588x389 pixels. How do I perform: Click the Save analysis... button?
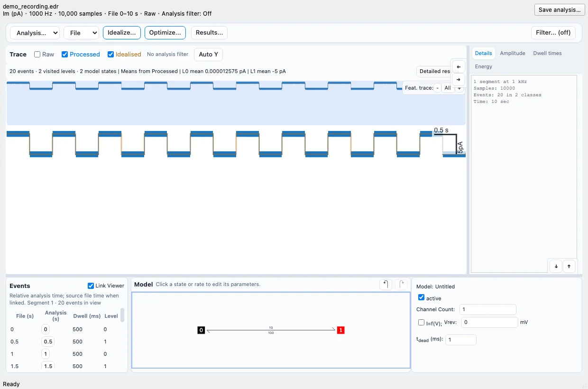pyautogui.click(x=560, y=10)
